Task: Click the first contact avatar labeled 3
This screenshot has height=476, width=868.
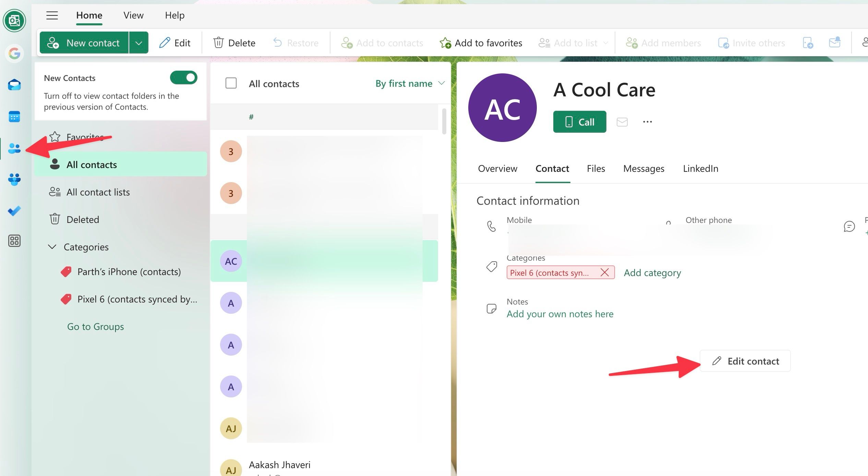Action: click(x=231, y=151)
